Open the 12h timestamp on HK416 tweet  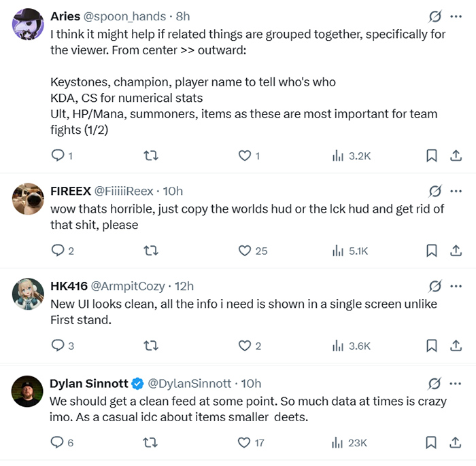click(x=184, y=286)
